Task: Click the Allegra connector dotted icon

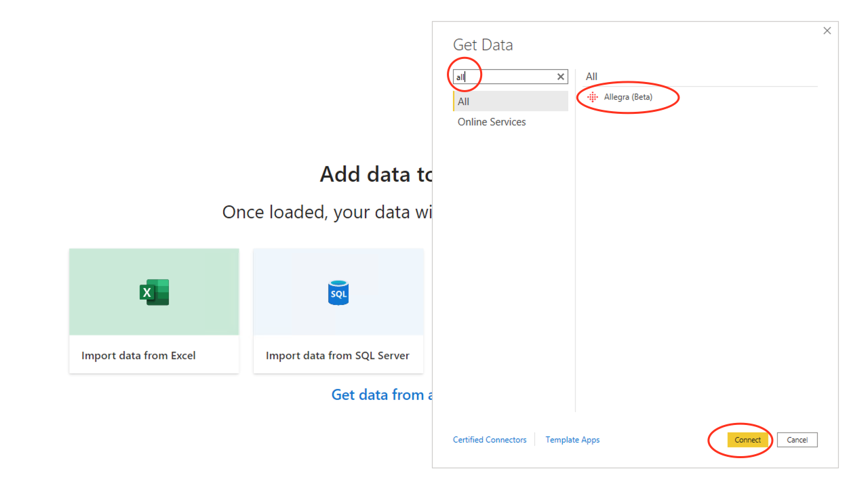Action: 592,97
